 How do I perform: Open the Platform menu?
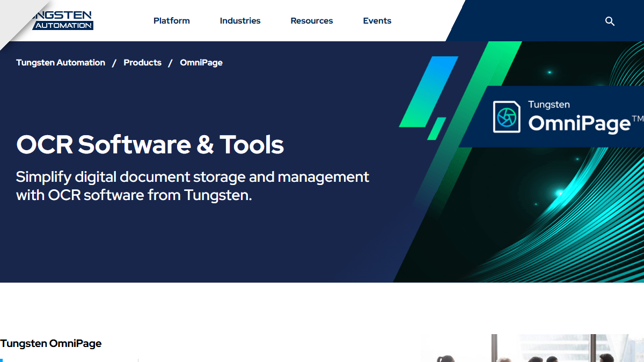172,21
